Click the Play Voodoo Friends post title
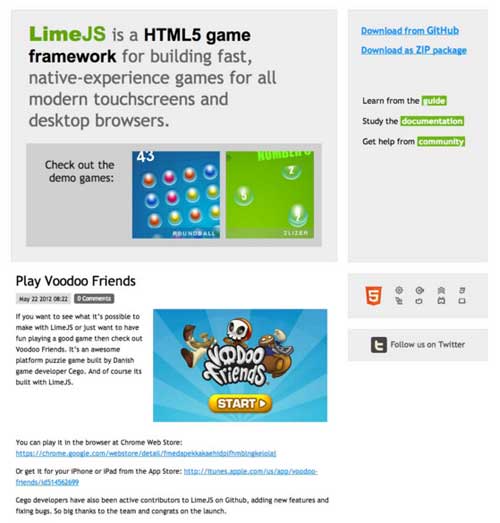The height and width of the screenshot is (523, 500). tap(76, 281)
